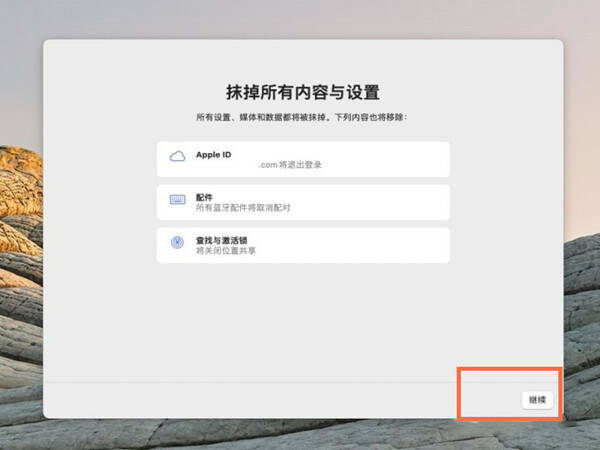Click the 继续 button
Image resolution: width=600 pixels, height=450 pixels.
click(x=537, y=400)
